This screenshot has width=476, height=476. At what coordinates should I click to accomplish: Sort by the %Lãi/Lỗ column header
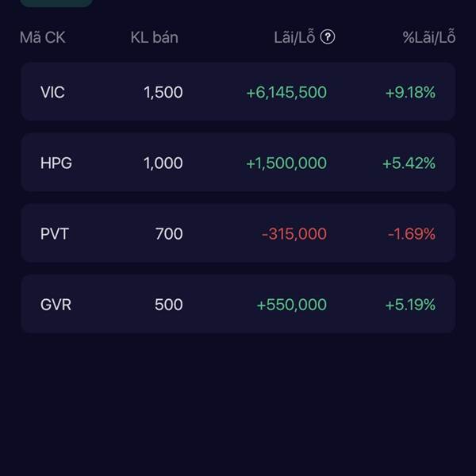click(x=429, y=37)
